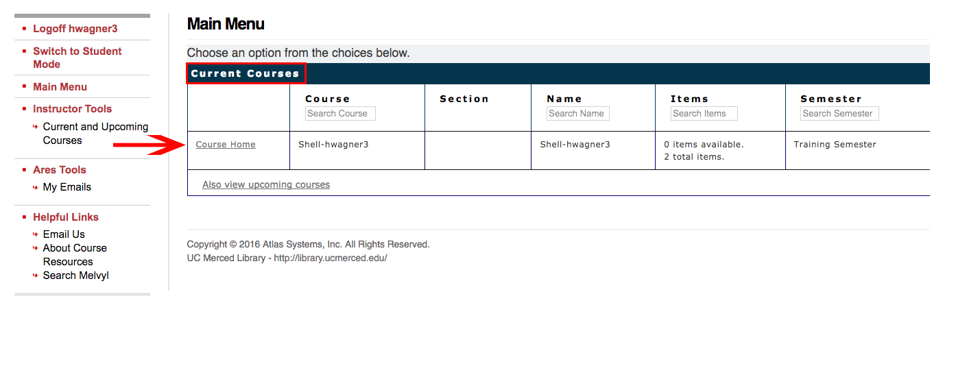Viewport: 980px width, 388px height.
Task: Click the Current Courses table heading
Action: coord(245,74)
